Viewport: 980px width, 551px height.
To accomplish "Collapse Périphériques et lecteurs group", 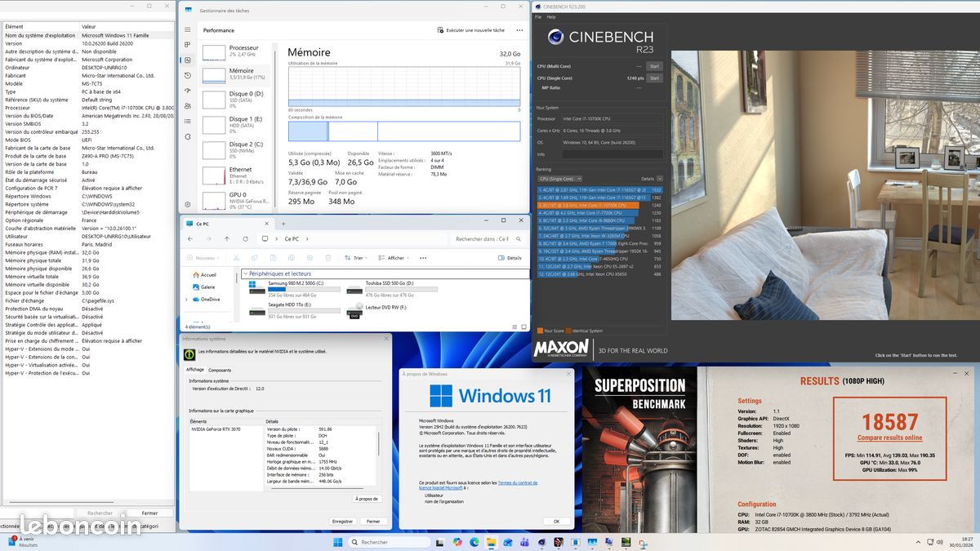I will (x=245, y=273).
